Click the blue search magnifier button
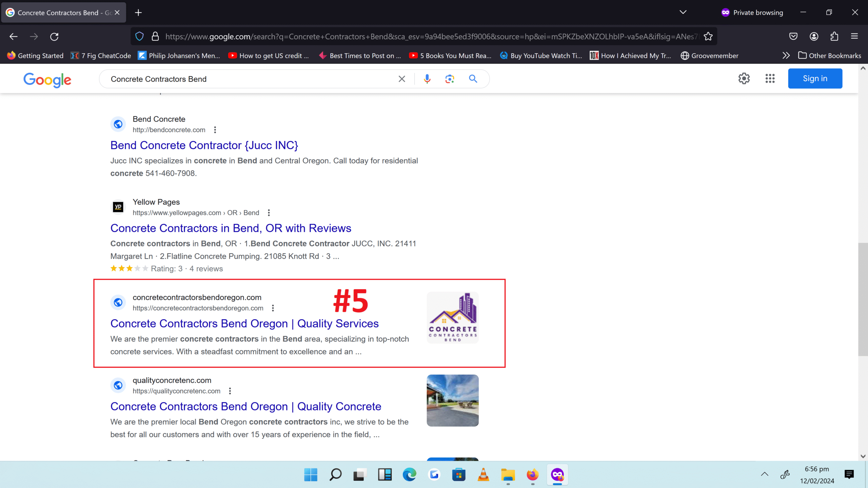 473,79
